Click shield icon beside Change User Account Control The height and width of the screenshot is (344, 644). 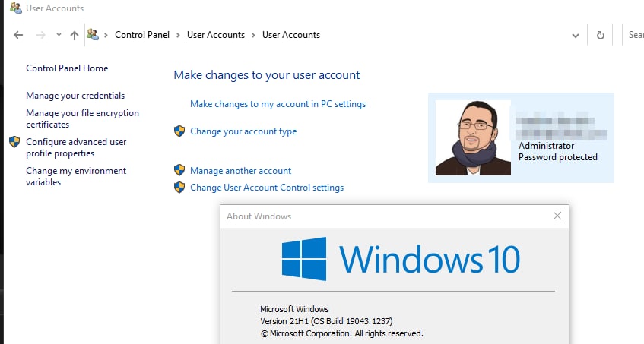click(x=179, y=188)
